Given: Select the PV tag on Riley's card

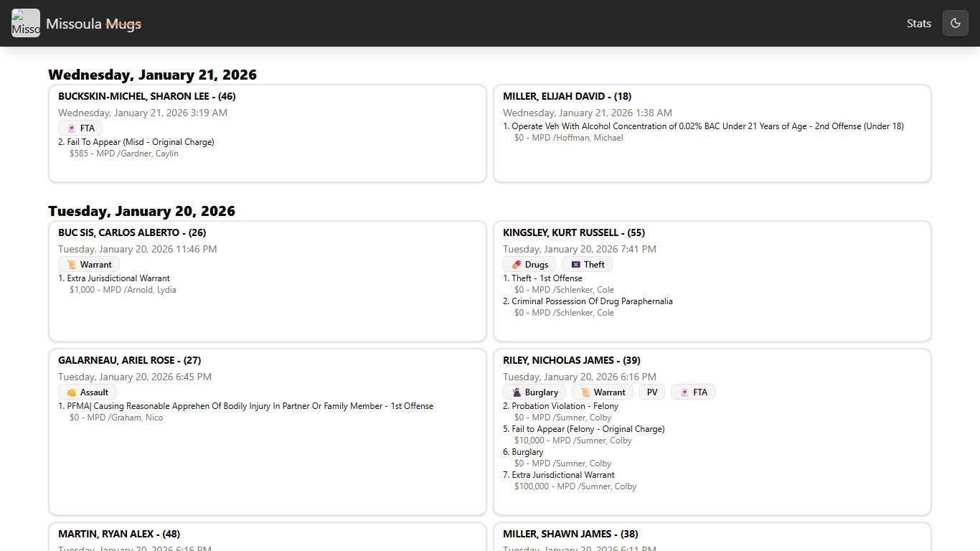Looking at the screenshot, I should tap(652, 392).
